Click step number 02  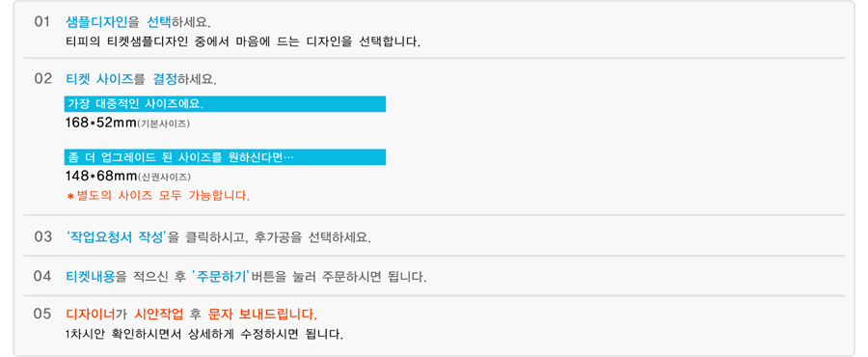pos(42,78)
